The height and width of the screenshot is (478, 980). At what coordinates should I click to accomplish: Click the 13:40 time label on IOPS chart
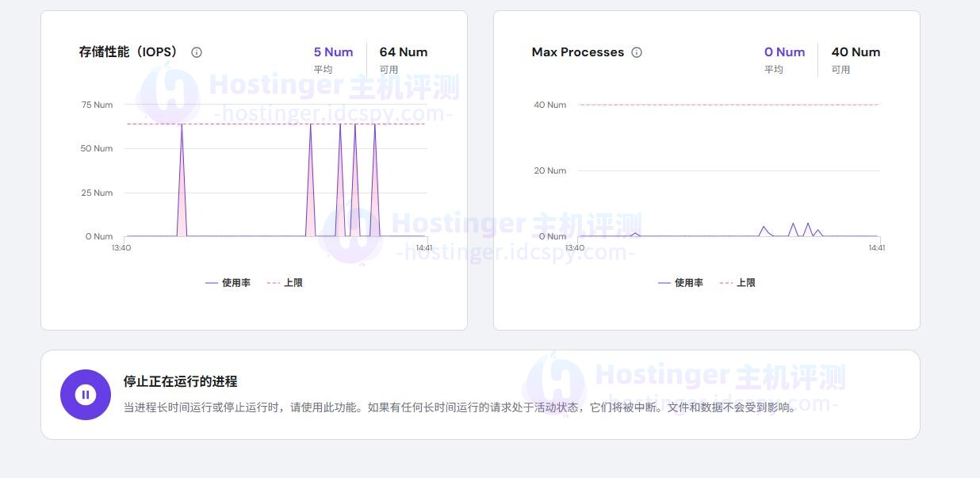(x=121, y=248)
